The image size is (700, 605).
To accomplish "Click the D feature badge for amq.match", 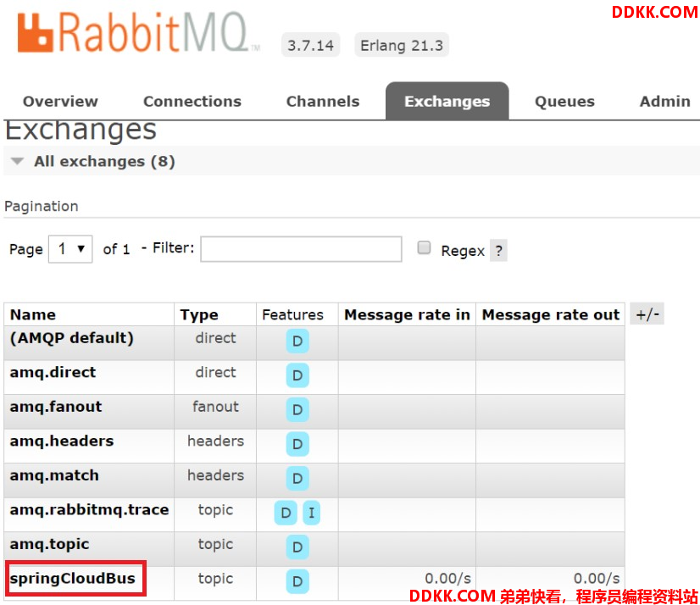I will click(297, 479).
